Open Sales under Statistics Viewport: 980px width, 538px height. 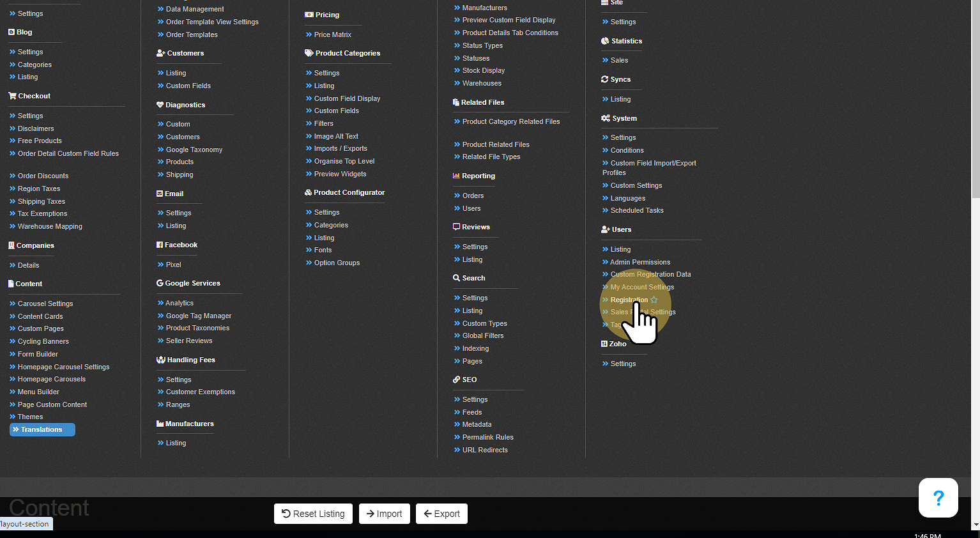[619, 60]
